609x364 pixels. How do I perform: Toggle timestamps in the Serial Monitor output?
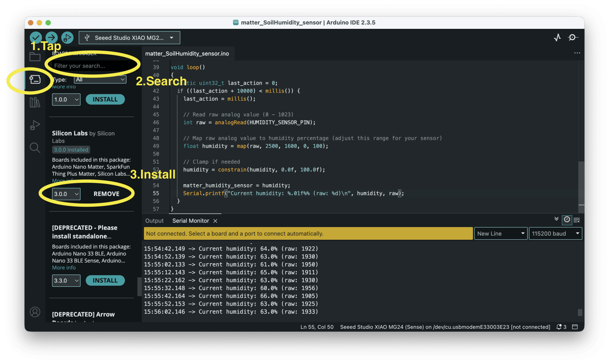point(567,220)
